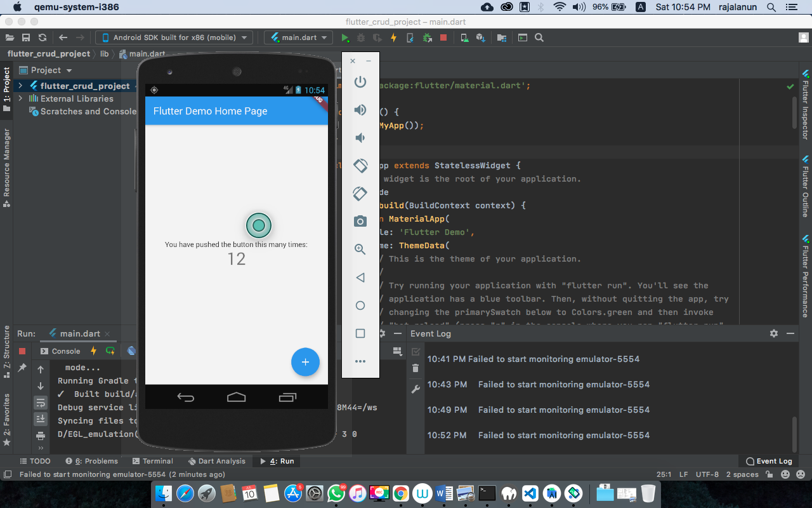
Task: Stop the running app with red square in toolbar
Action: (x=443, y=37)
